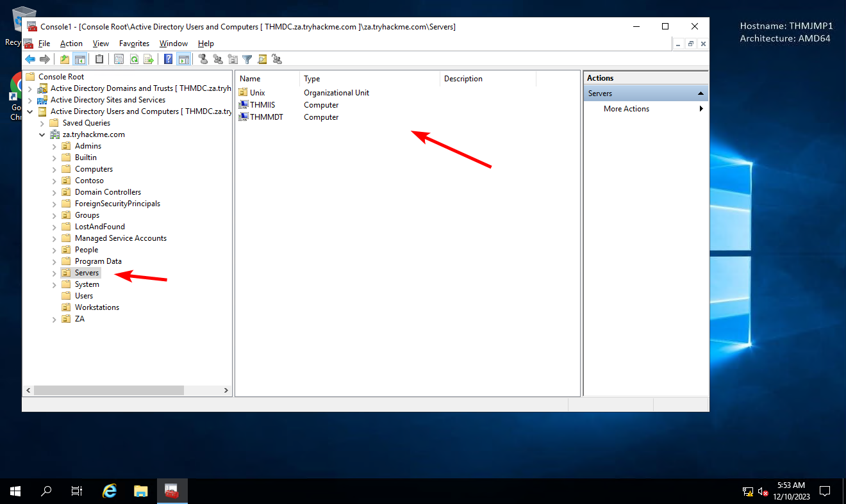
Task: Select Builtin container in tree
Action: (x=86, y=158)
